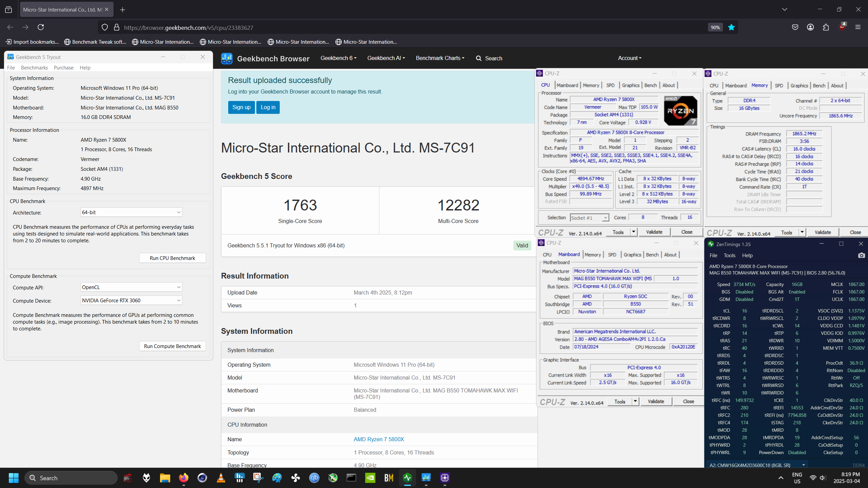The height and width of the screenshot is (488, 868).
Task: Click the Search link in Geekbench nav
Action: coord(489,58)
